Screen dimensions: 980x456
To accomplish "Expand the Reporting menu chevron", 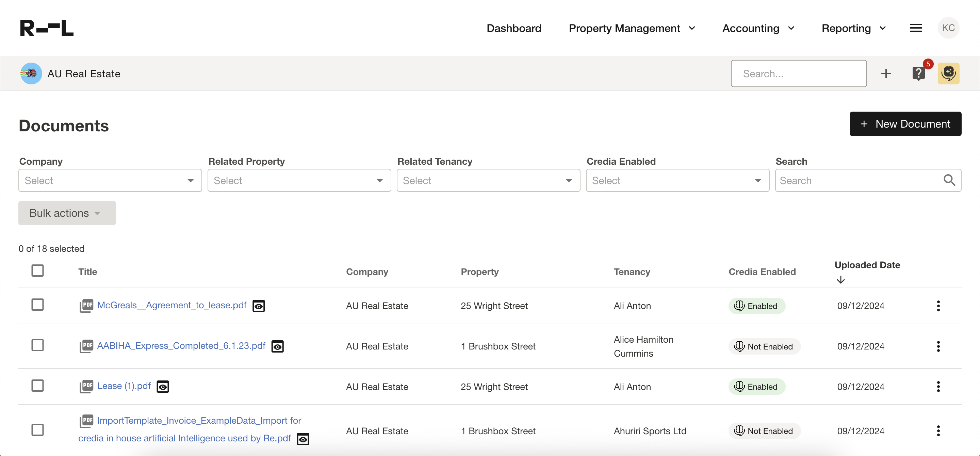I will coord(883,28).
